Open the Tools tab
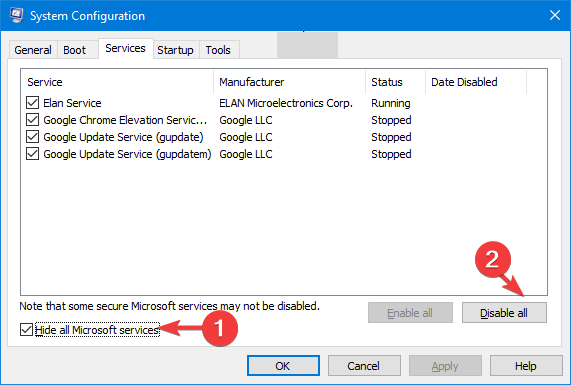Viewport: 571px width, 385px height. [x=218, y=50]
